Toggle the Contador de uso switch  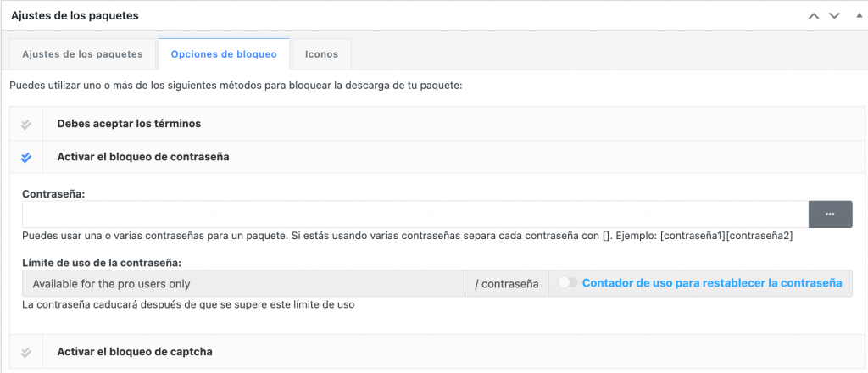point(568,283)
